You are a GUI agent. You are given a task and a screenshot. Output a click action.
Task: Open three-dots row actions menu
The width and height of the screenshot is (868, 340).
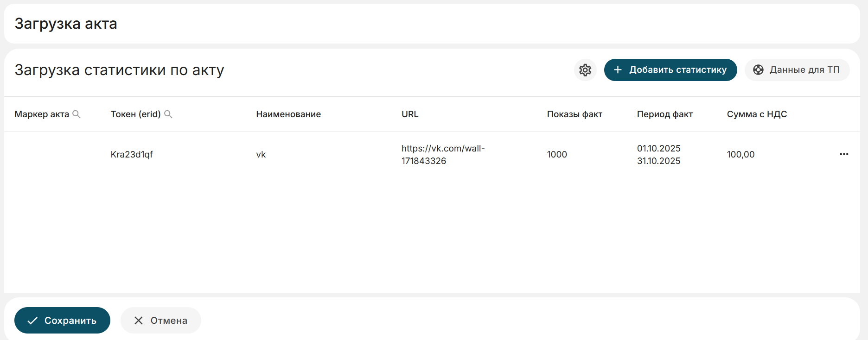point(844,154)
